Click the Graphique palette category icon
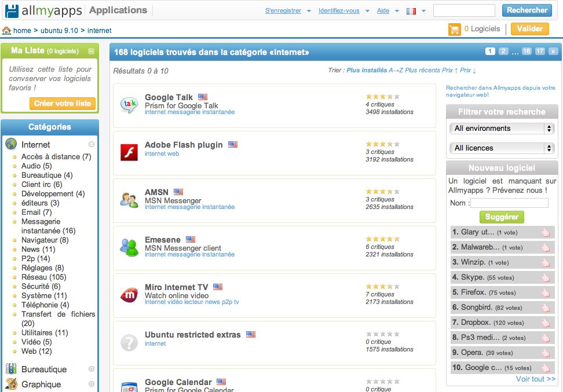Viewport: 563px width, 392px height. click(x=11, y=384)
